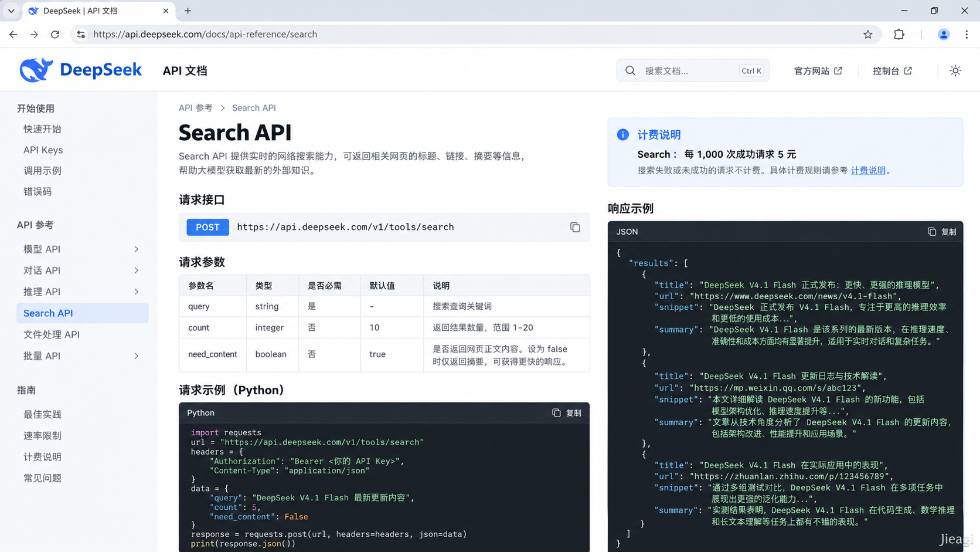Go forward in browser history
This screenshot has height=552, width=980.
point(35,35)
